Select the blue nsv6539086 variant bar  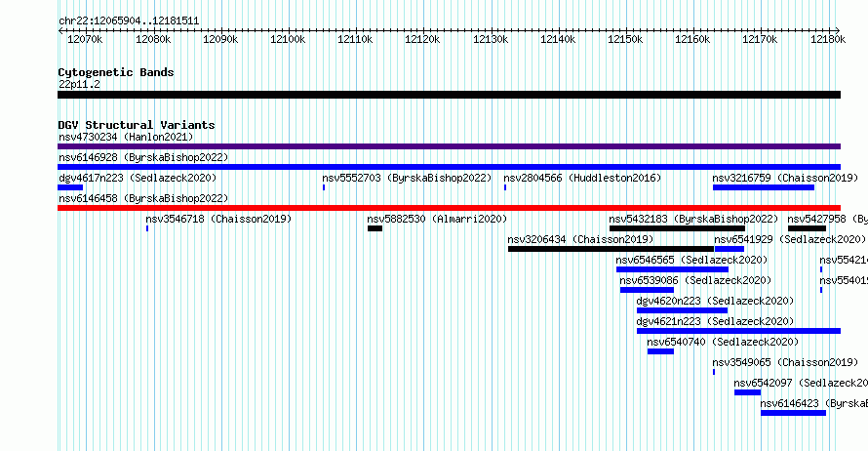click(x=648, y=290)
